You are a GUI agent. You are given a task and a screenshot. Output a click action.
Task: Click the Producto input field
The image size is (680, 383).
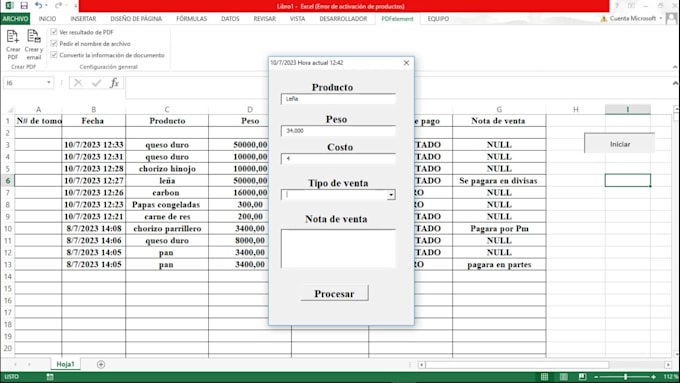coord(338,99)
